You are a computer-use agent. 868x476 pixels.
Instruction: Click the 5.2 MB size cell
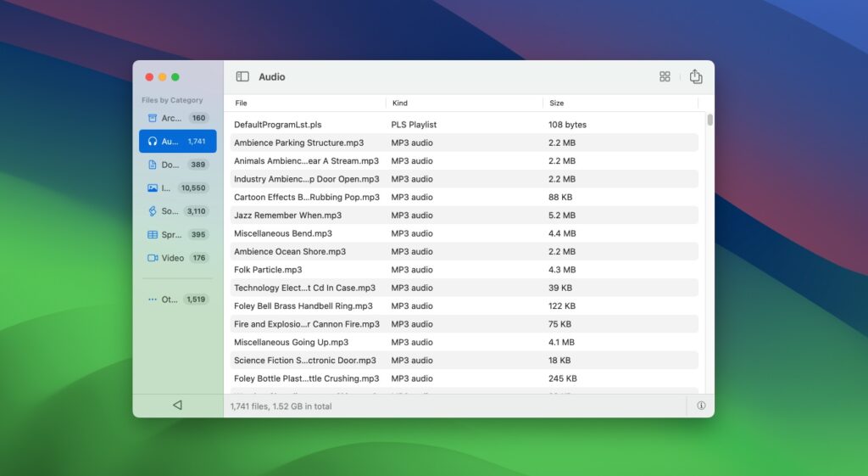562,215
